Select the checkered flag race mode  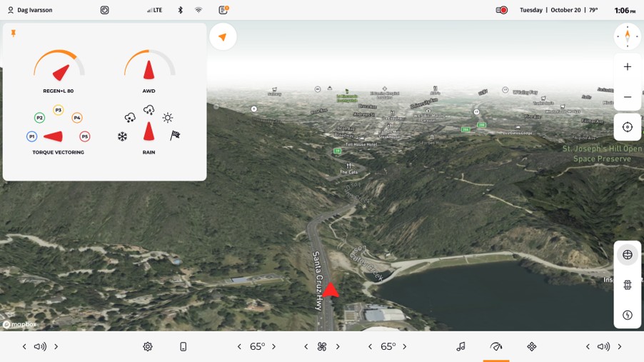click(175, 136)
